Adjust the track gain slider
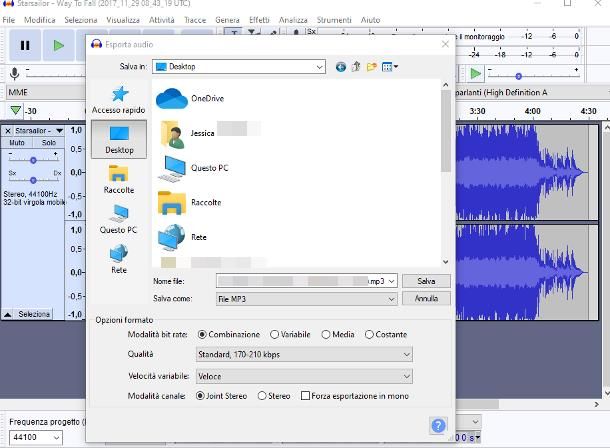This screenshot has width=610, height=448. 33,160
